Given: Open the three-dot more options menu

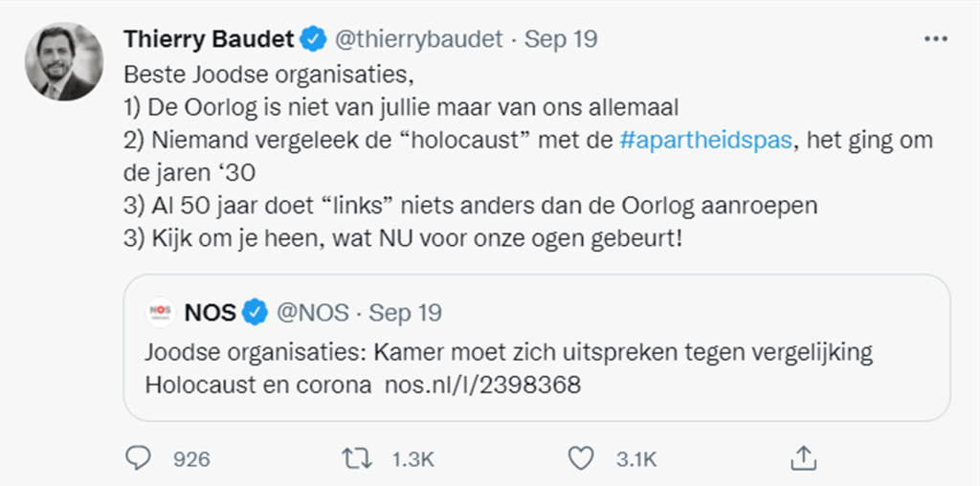Looking at the screenshot, I should click(x=936, y=39).
